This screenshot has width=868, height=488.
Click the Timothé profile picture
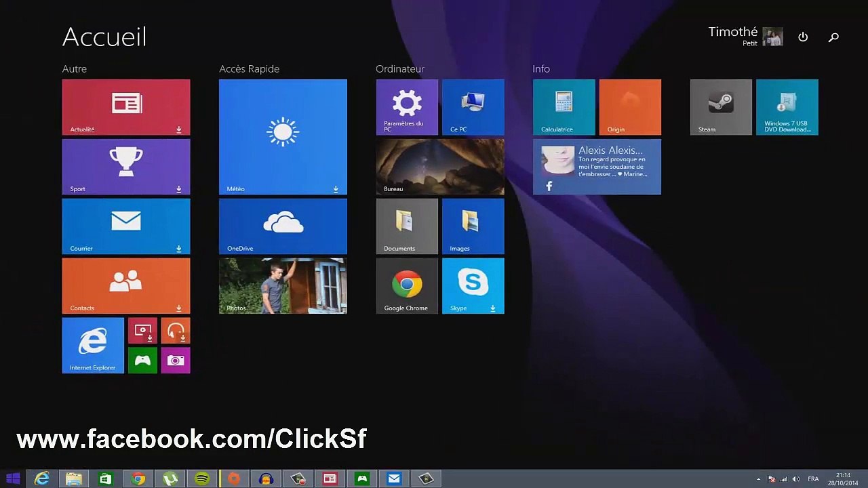point(773,37)
